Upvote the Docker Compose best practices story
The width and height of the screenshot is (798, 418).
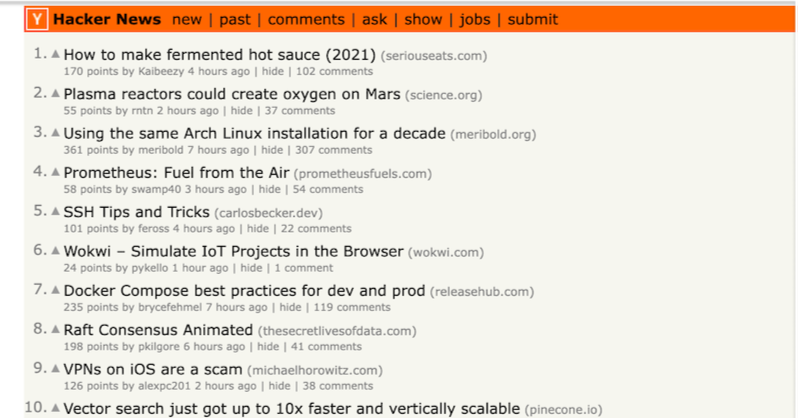[55, 291]
